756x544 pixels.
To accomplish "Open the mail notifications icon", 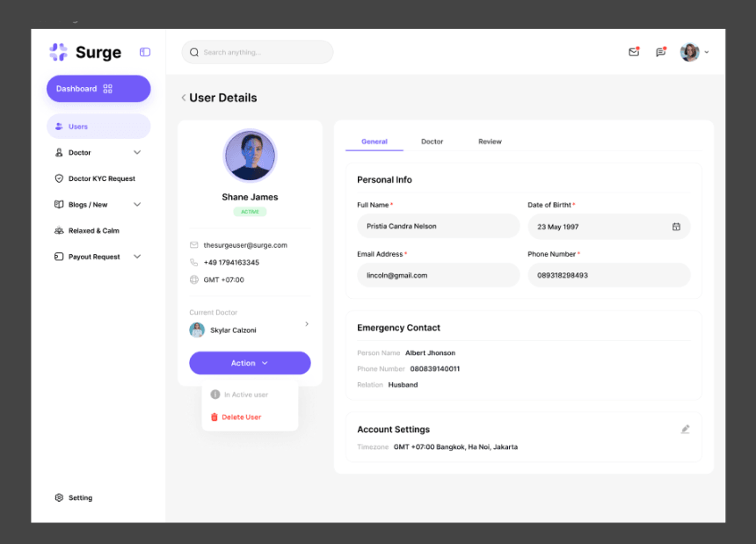I will pos(634,52).
